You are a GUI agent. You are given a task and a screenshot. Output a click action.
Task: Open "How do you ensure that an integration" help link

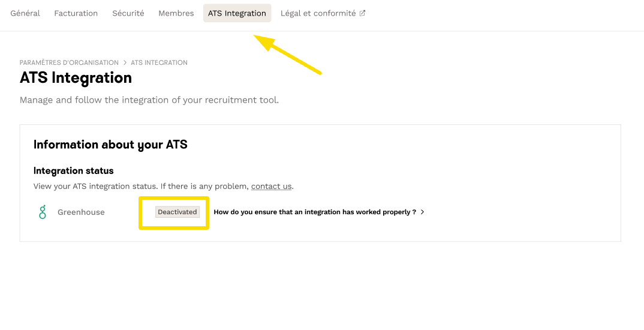(x=315, y=212)
